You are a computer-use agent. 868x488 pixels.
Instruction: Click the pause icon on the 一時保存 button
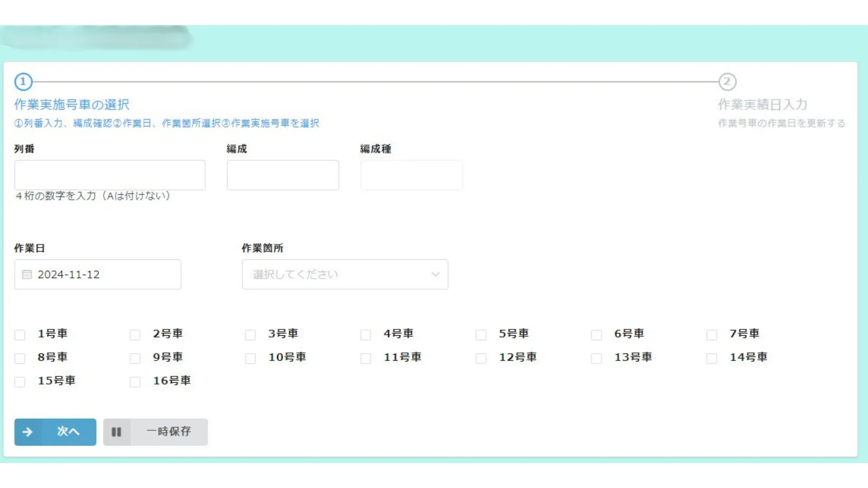tap(117, 432)
